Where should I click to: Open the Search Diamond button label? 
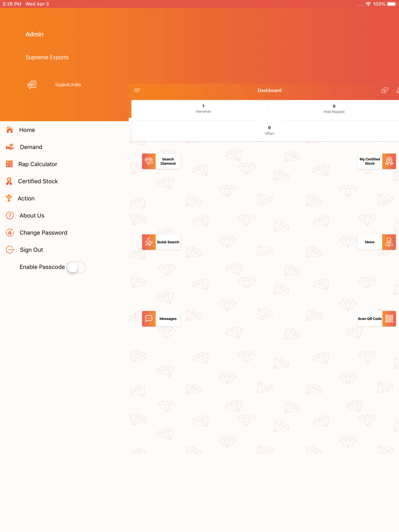[x=168, y=161]
